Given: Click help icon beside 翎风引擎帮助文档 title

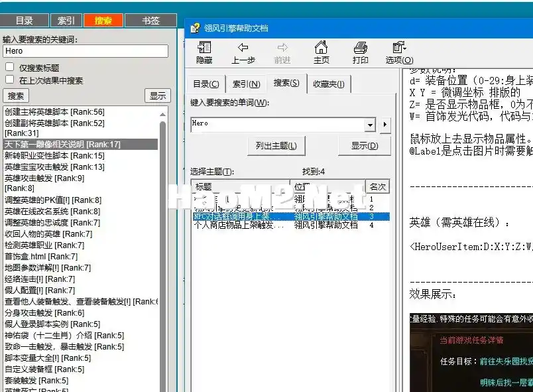Looking at the screenshot, I should pos(195,28).
